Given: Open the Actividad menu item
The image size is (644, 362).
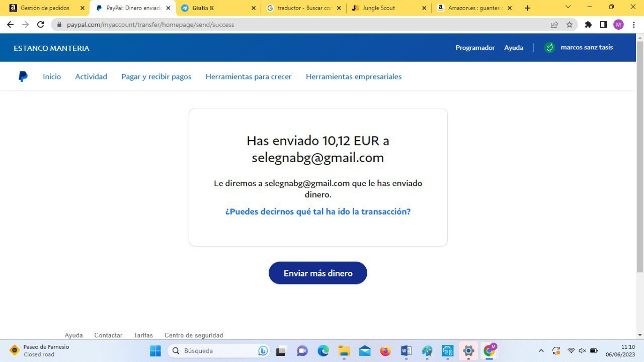Looking at the screenshot, I should tap(91, 77).
